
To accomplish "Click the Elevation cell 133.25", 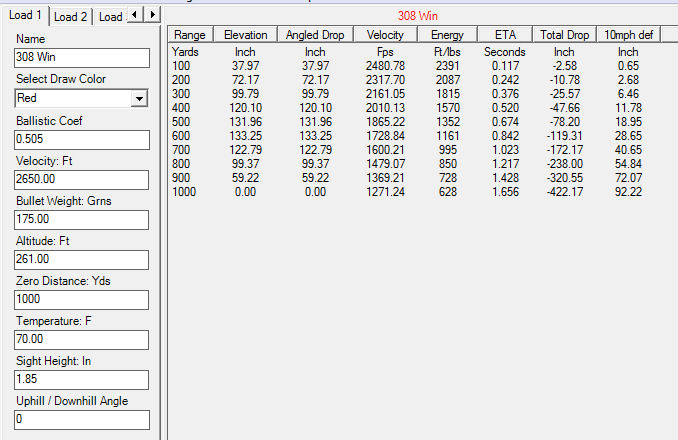I will [x=246, y=136].
